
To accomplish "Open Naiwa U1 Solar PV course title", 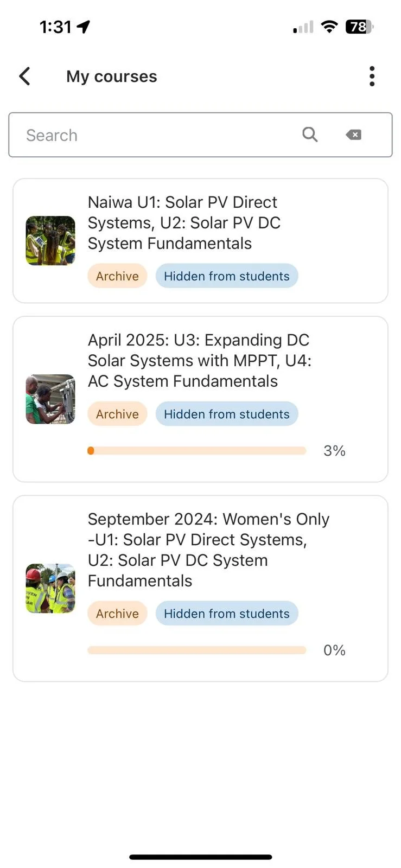I will [x=184, y=223].
